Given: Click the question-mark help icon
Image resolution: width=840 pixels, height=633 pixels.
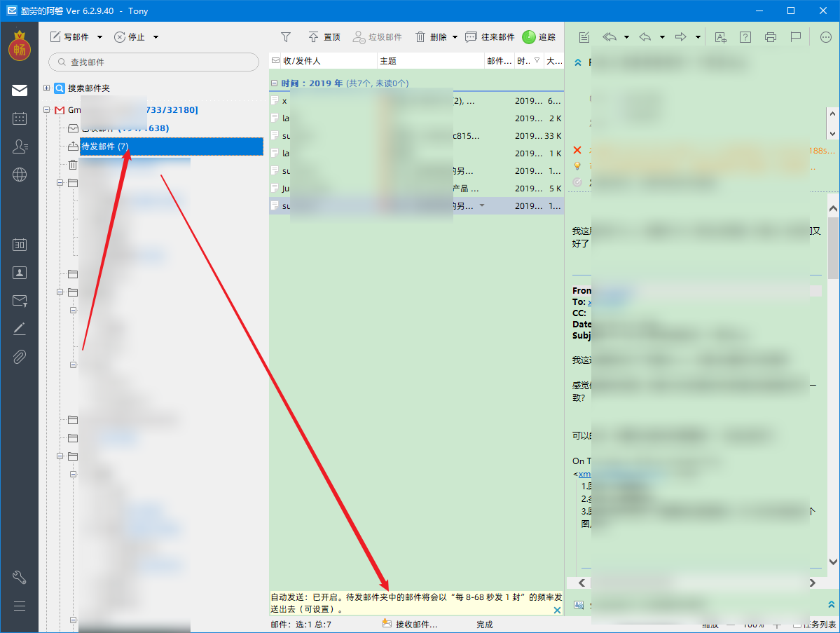Looking at the screenshot, I should pos(745,37).
